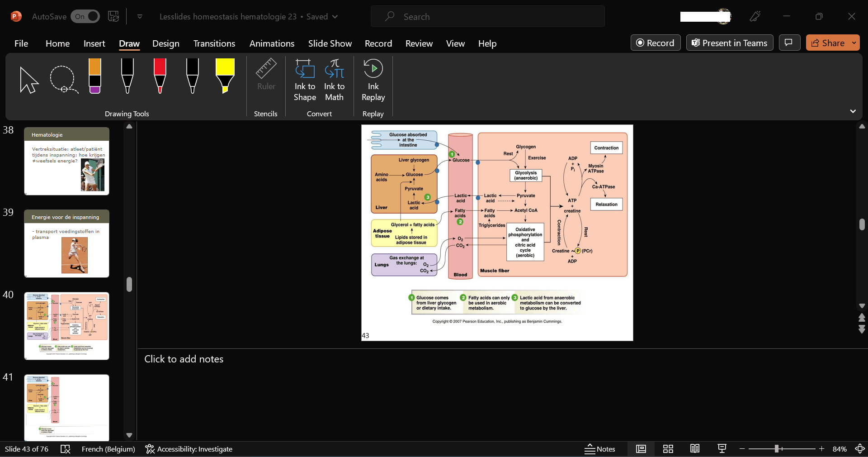The width and height of the screenshot is (868, 457).
Task: Click Accessibility: Investigate in status bar
Action: click(189, 449)
